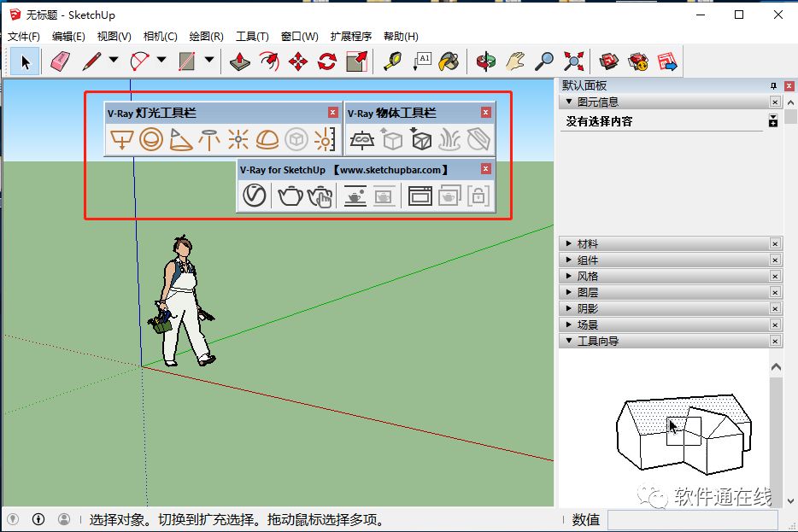This screenshot has height=532, width=798.
Task: Expand the 组件 panel
Action: 569,260
